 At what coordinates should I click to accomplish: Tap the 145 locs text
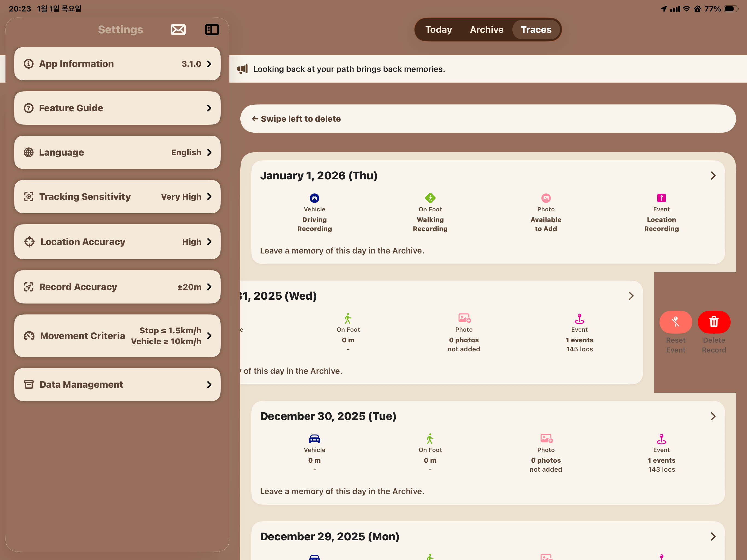(x=579, y=349)
